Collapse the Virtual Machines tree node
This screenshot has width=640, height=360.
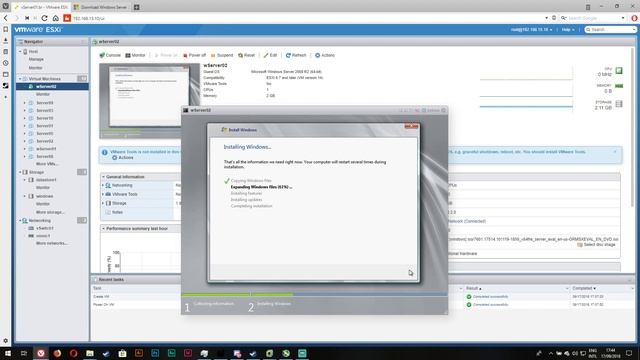[x=20, y=78]
